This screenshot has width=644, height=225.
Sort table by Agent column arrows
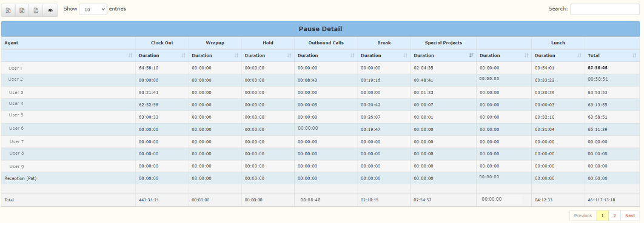click(130, 55)
